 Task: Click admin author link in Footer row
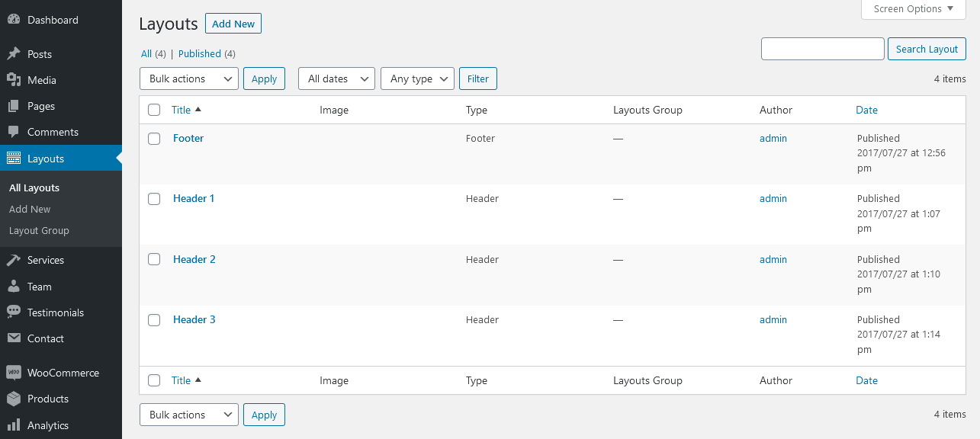pyautogui.click(x=773, y=138)
